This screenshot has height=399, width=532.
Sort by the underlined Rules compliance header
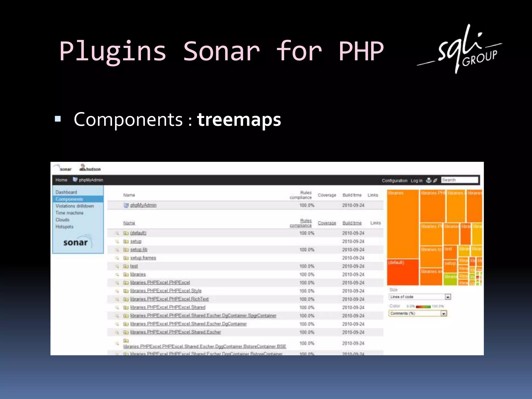(x=301, y=223)
